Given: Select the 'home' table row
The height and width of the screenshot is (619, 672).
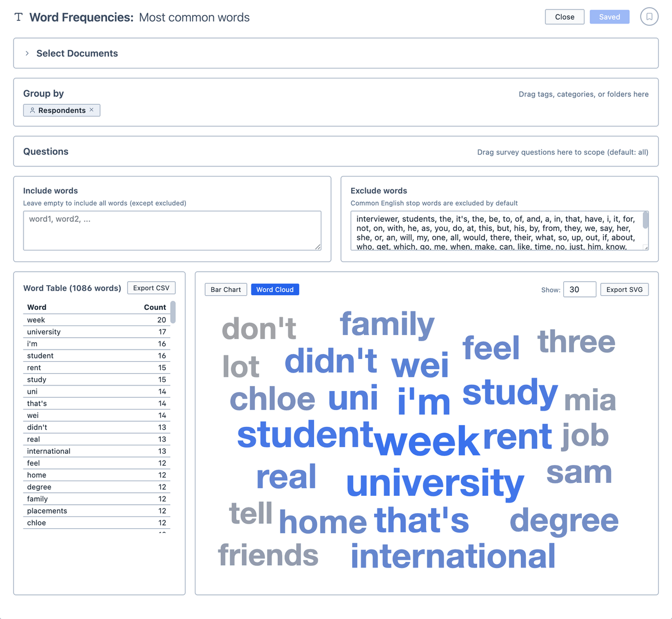Looking at the screenshot, I should [96, 475].
